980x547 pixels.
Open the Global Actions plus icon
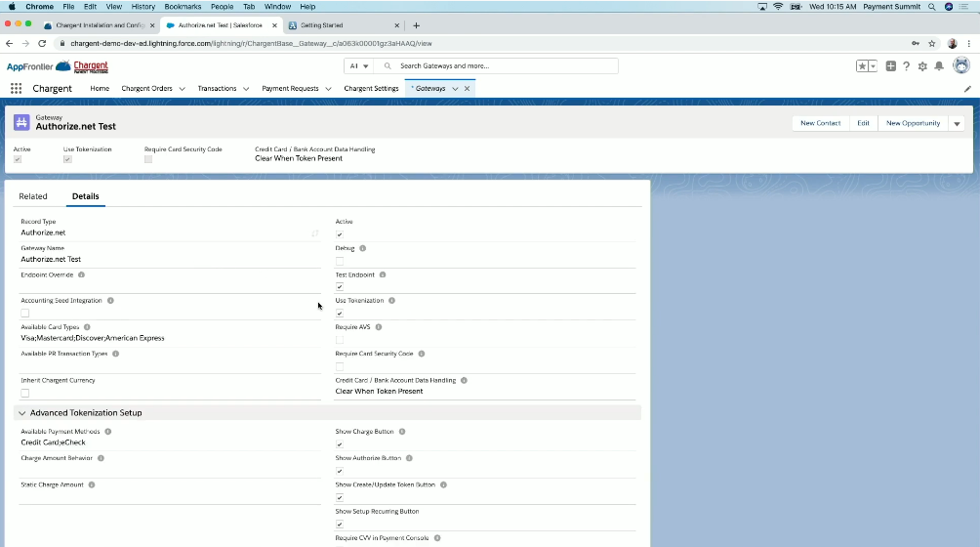[890, 66]
